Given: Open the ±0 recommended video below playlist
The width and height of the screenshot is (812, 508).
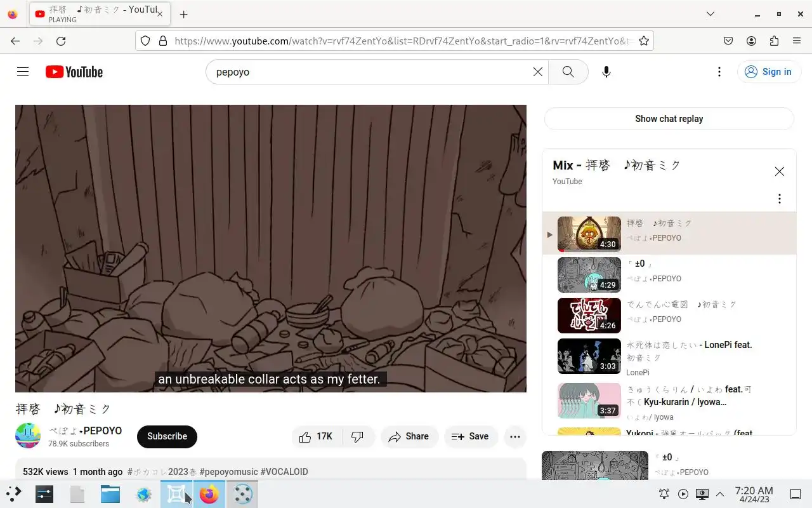Looking at the screenshot, I should point(595,465).
